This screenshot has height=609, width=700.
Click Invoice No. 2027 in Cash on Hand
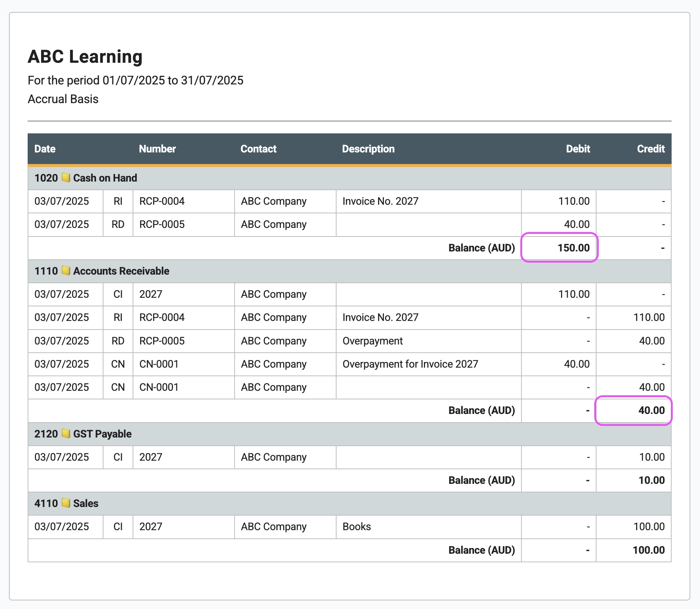tap(380, 201)
